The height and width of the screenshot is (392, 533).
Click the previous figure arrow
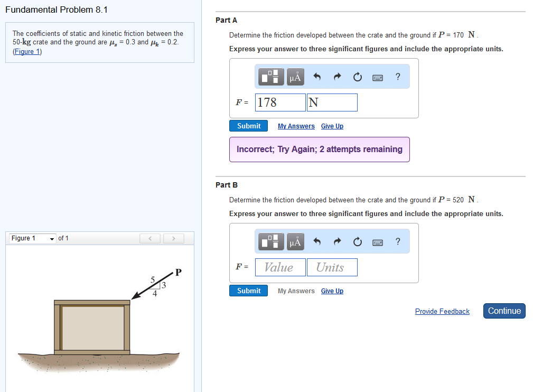click(x=149, y=238)
